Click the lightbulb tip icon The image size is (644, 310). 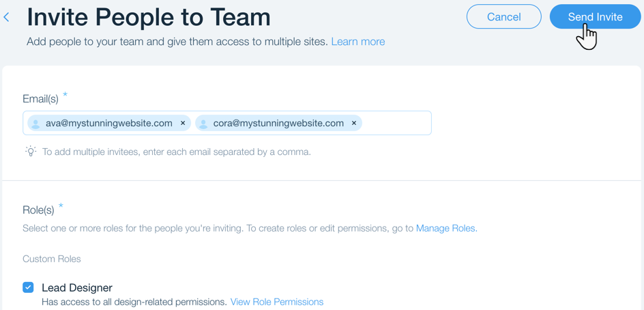(x=31, y=152)
